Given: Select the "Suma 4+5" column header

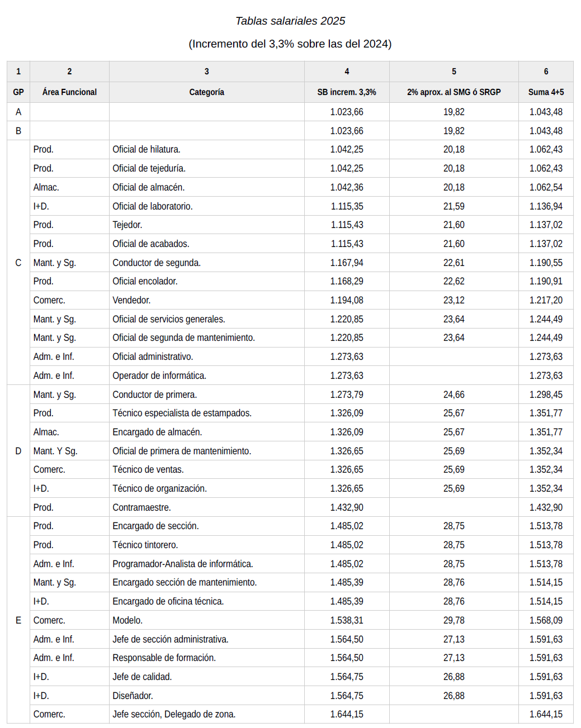Looking at the screenshot, I should click(546, 92).
